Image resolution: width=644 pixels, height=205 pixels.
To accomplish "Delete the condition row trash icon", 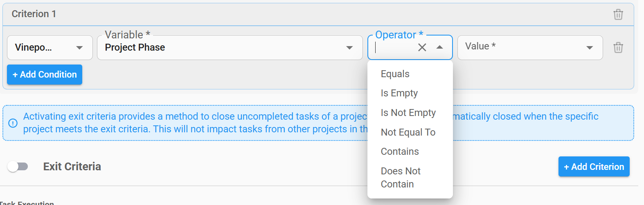I will pyautogui.click(x=618, y=47).
